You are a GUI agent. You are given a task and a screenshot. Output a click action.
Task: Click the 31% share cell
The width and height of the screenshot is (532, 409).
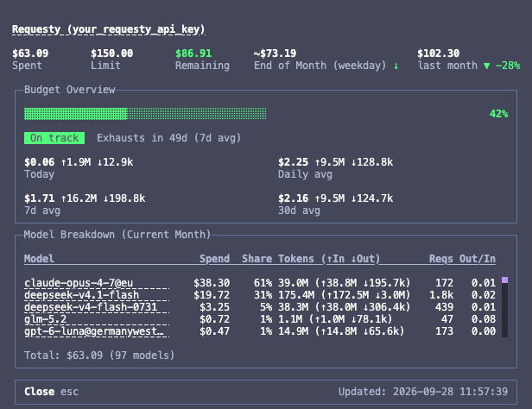point(263,295)
